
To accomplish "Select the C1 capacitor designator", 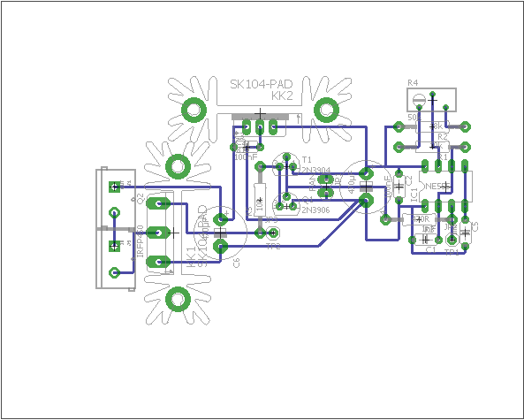I will click(x=431, y=250).
